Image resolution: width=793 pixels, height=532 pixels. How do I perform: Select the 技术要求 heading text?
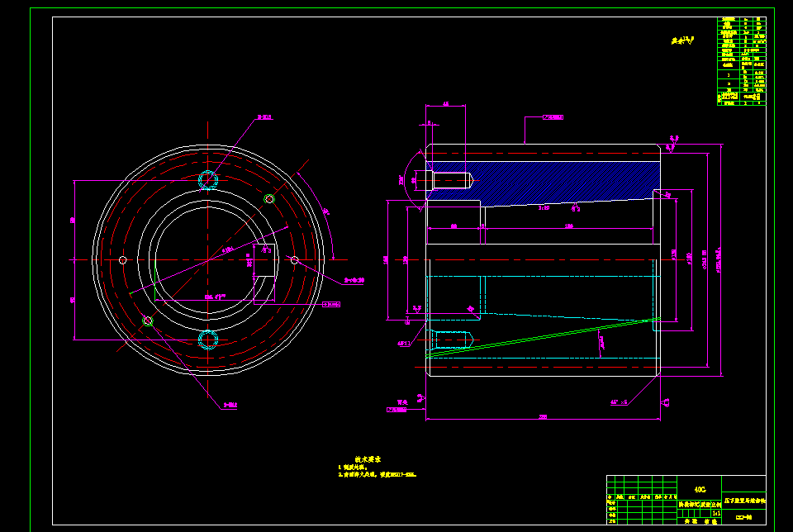click(368, 459)
